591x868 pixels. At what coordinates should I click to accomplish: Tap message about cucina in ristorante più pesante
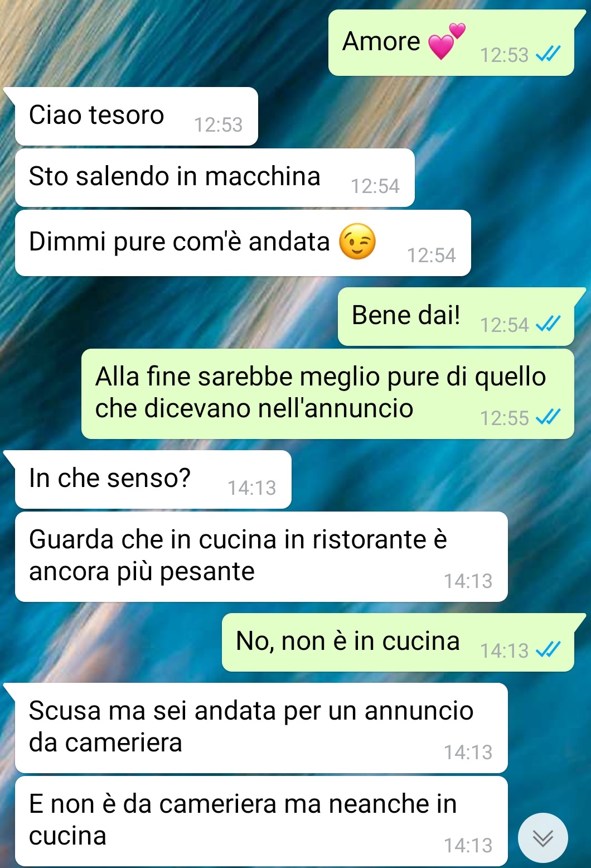(261, 557)
